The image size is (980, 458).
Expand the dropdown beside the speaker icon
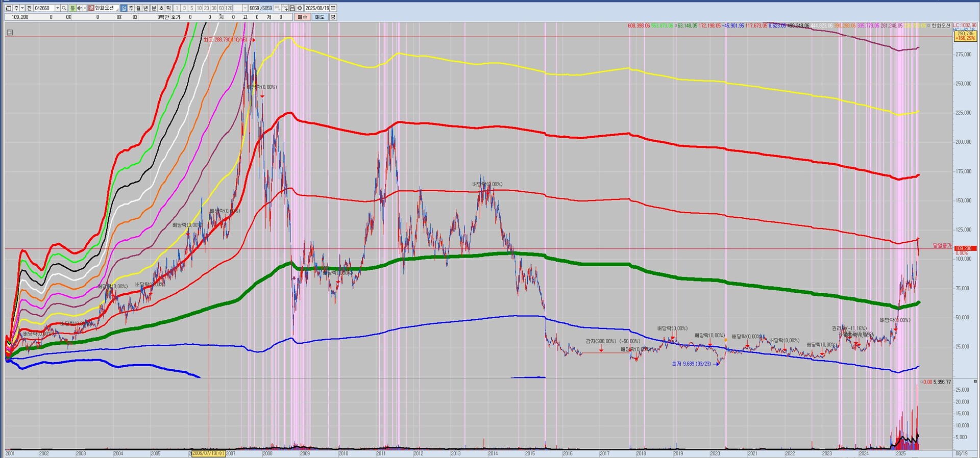coord(84,8)
